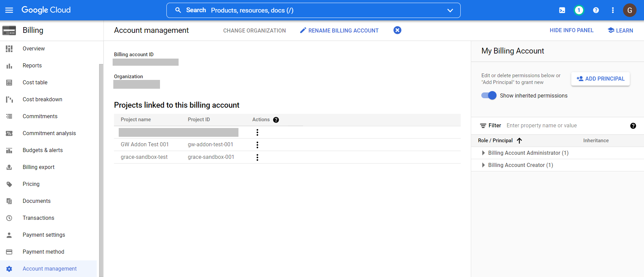Open Reports in billing sidebar

(32, 65)
